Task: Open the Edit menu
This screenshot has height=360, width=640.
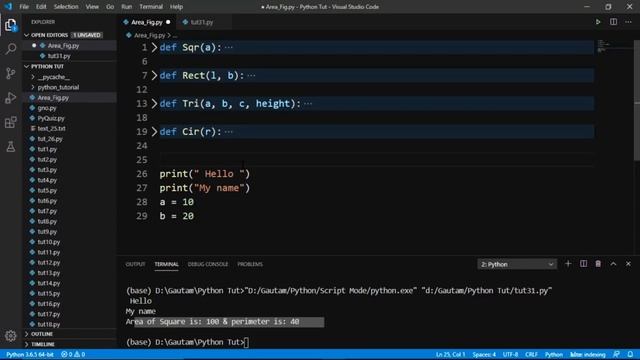Action: [x=41, y=7]
